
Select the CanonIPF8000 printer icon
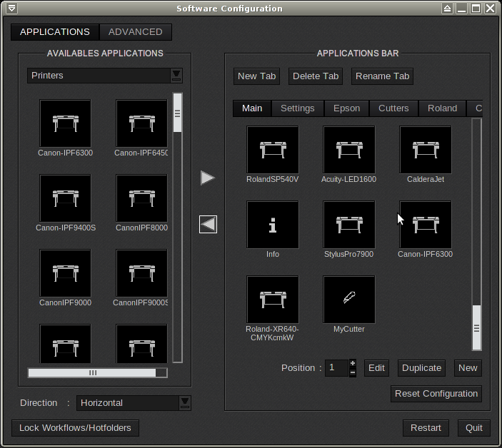coord(141,198)
